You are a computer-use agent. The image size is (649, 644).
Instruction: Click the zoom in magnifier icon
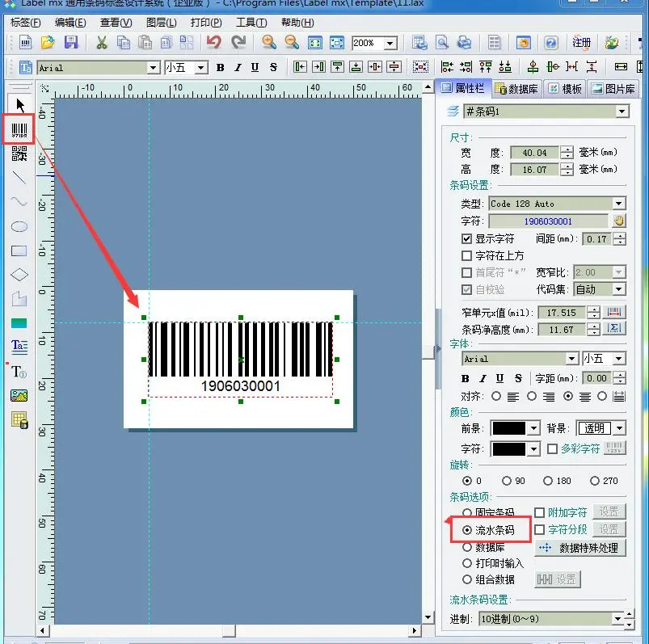[268, 43]
